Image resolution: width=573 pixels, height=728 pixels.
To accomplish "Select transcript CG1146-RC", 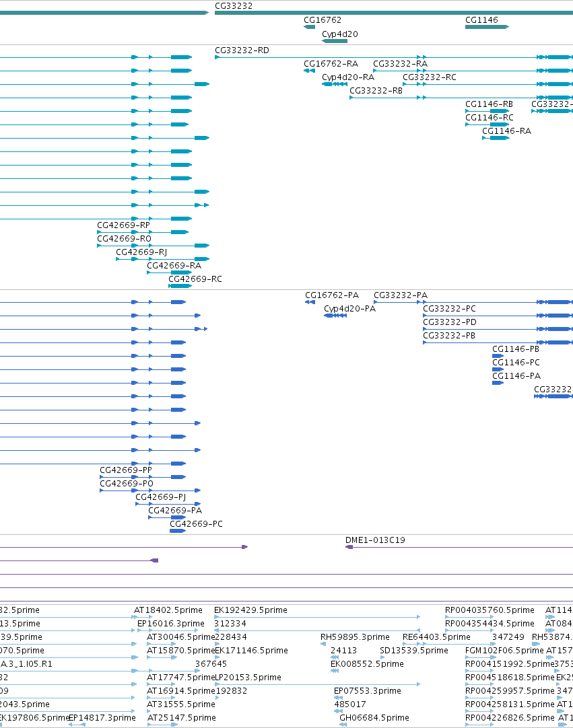I will click(x=489, y=118).
